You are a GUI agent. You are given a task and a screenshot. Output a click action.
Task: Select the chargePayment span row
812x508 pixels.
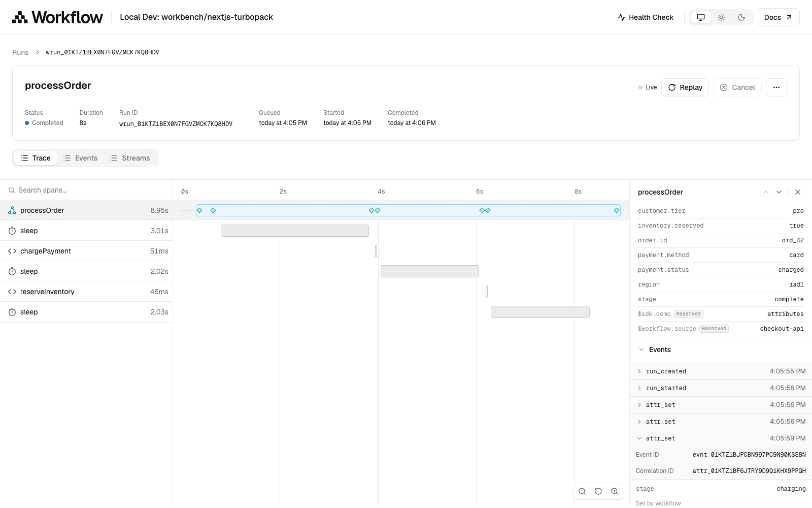(86, 251)
